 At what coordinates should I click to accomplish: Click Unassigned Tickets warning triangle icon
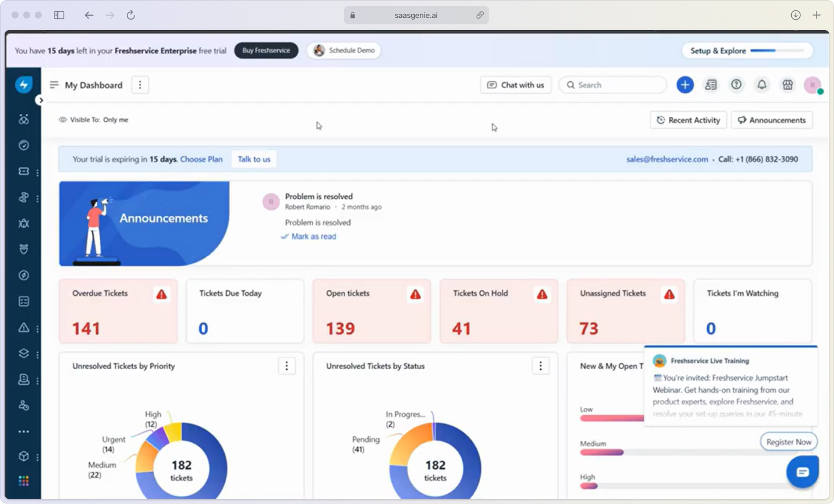pos(669,295)
